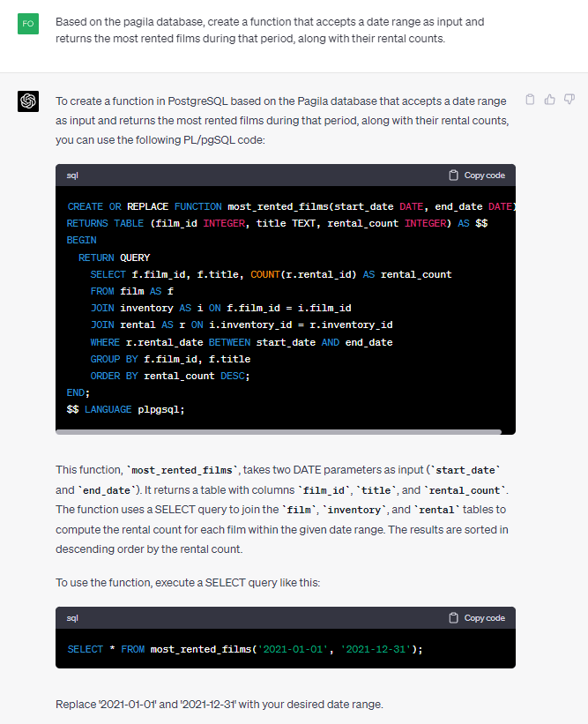This screenshot has height=724, width=588.
Task: Click the SELECT * FROM most_rented_films query line
Action: [x=245, y=649]
